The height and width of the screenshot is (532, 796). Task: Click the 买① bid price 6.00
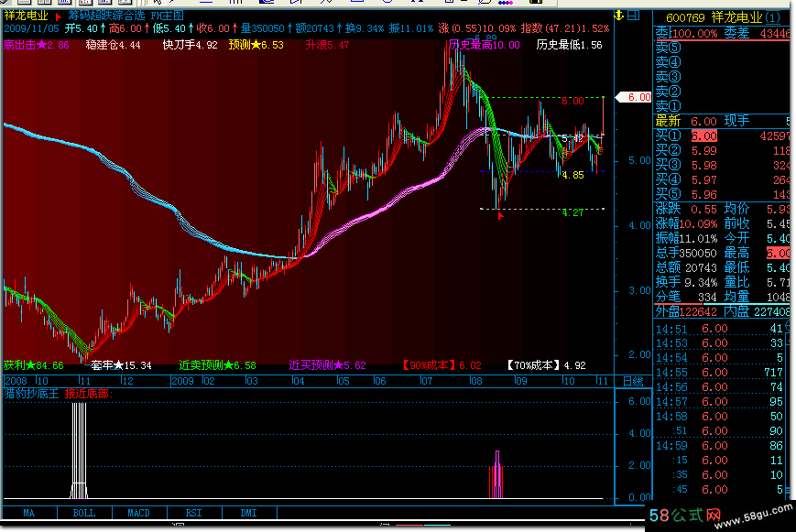(704, 136)
